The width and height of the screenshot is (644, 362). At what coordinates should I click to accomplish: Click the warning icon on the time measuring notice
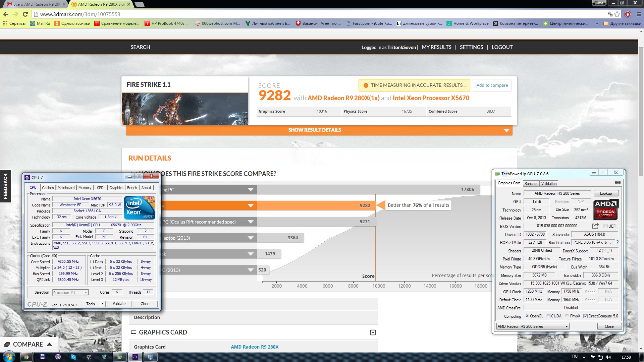(366, 85)
